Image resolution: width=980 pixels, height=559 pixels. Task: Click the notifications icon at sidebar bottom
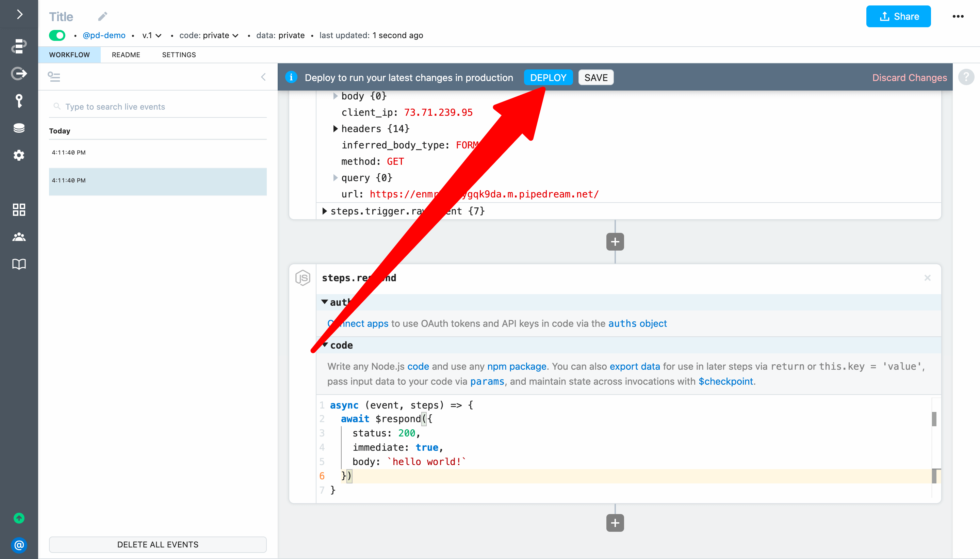tap(19, 545)
